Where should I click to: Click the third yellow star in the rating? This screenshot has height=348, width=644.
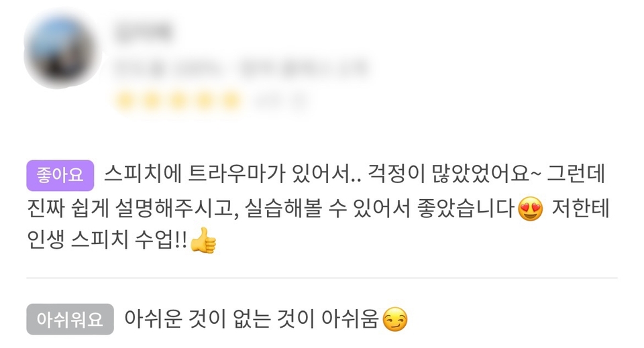point(177,100)
